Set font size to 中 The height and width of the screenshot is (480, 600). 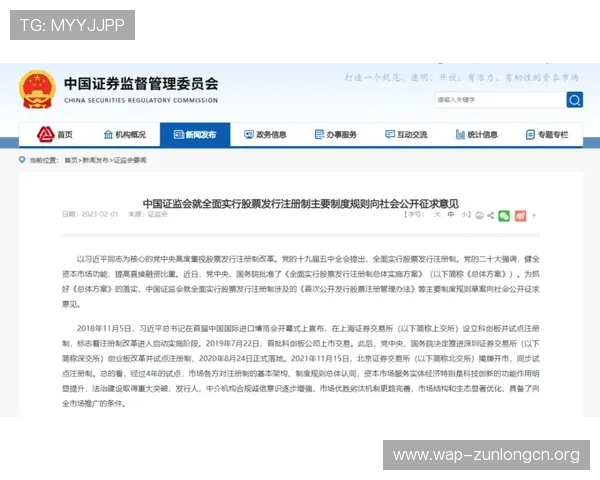point(451,214)
